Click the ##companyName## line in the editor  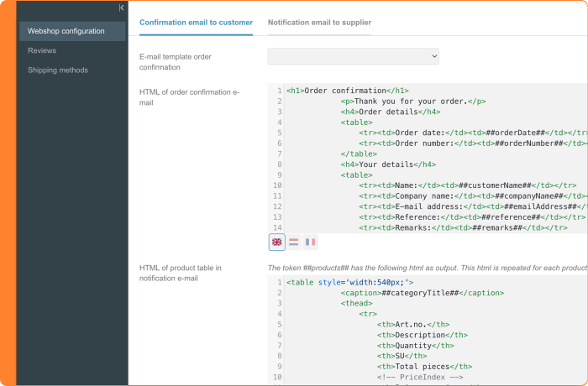click(x=472, y=196)
